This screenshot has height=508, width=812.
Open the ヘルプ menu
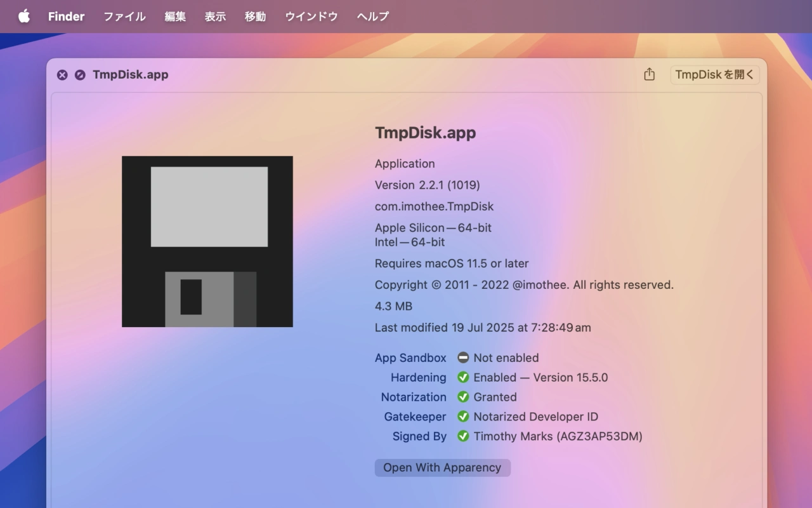[x=372, y=17]
